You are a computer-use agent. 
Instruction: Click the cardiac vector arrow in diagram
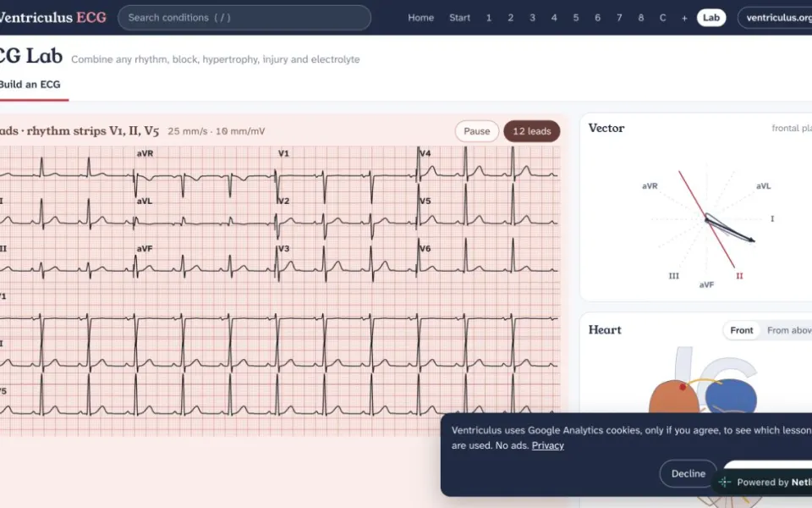click(730, 229)
